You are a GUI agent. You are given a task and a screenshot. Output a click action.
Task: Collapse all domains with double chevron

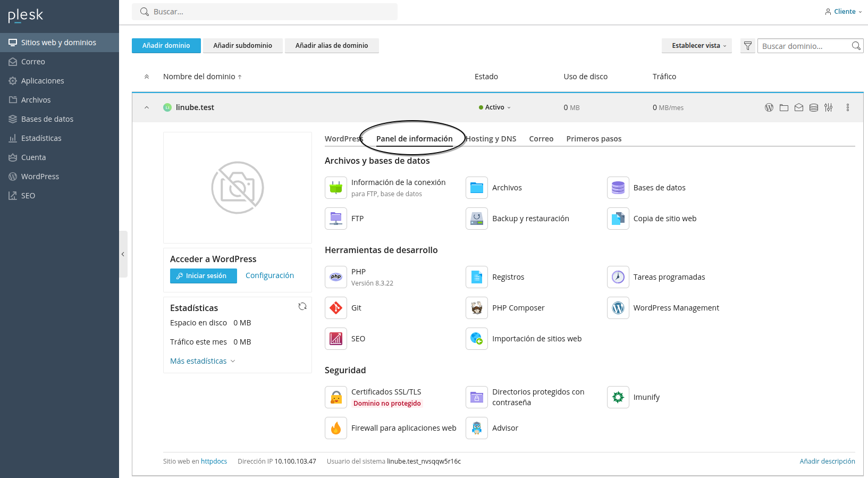click(147, 77)
